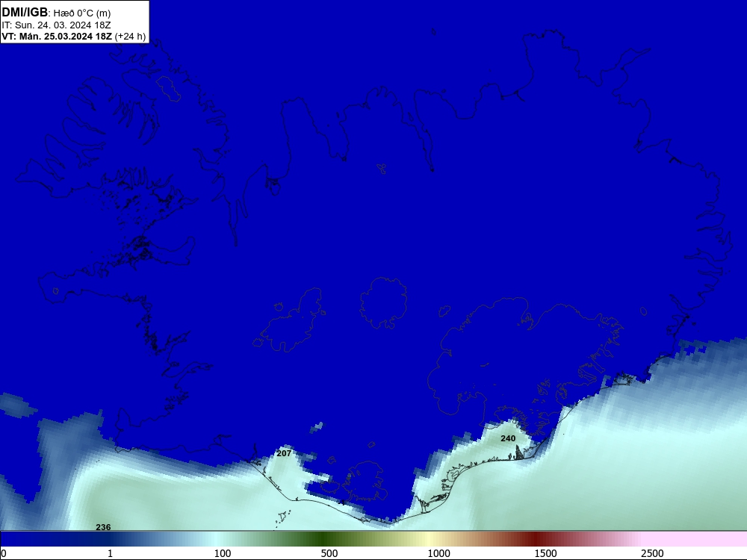Click the 1500 tick label on the color scale

click(545, 553)
